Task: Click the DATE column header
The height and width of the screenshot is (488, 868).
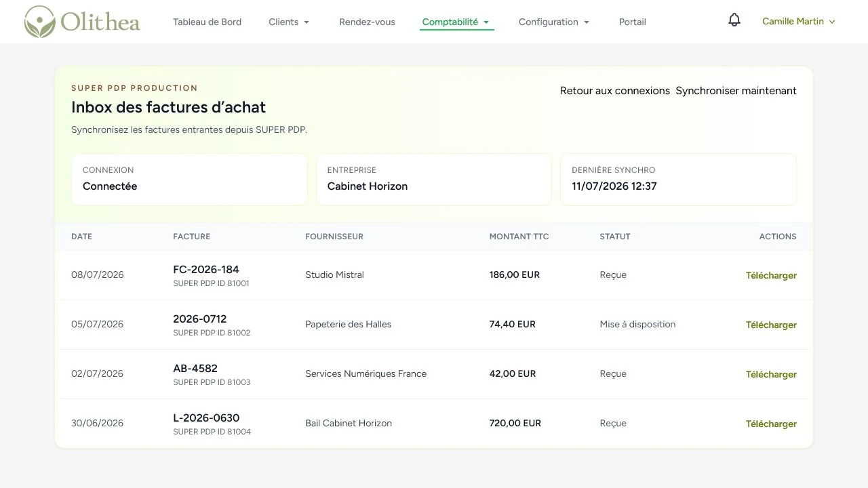Action: [81, 237]
